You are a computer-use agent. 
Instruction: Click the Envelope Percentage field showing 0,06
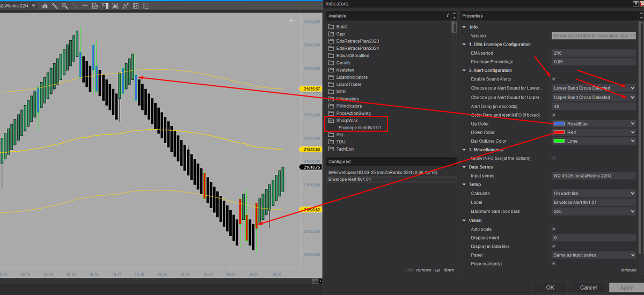pyautogui.click(x=594, y=62)
